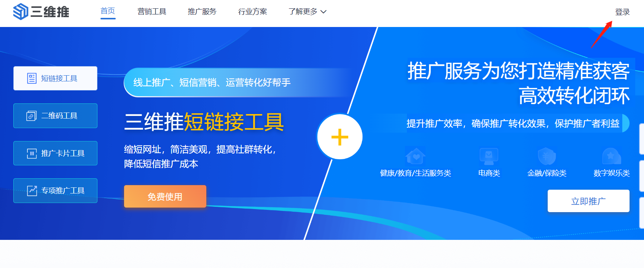Screen dimensions: 644x268
Task: Click the 金融/保险类 label
Action: pos(547,173)
